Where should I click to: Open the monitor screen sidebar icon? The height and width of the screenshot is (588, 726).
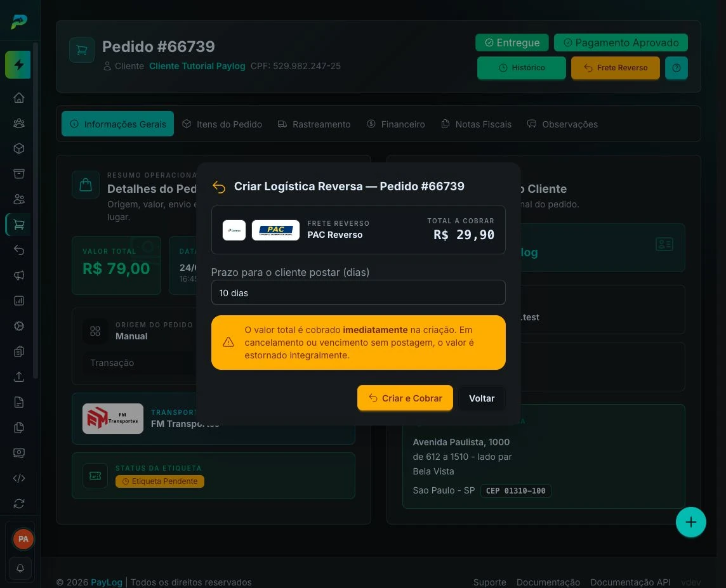(x=19, y=453)
